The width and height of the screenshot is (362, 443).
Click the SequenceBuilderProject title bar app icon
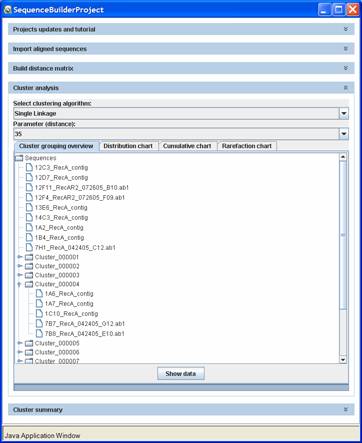[x=7, y=10]
